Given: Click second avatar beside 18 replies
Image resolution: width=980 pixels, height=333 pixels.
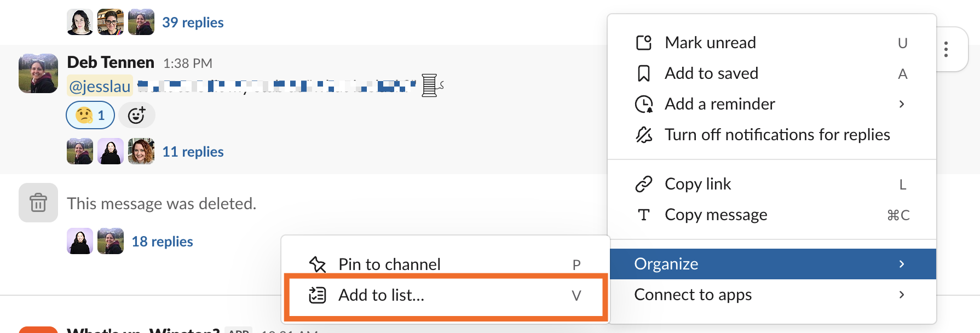Looking at the screenshot, I should pos(111,241).
